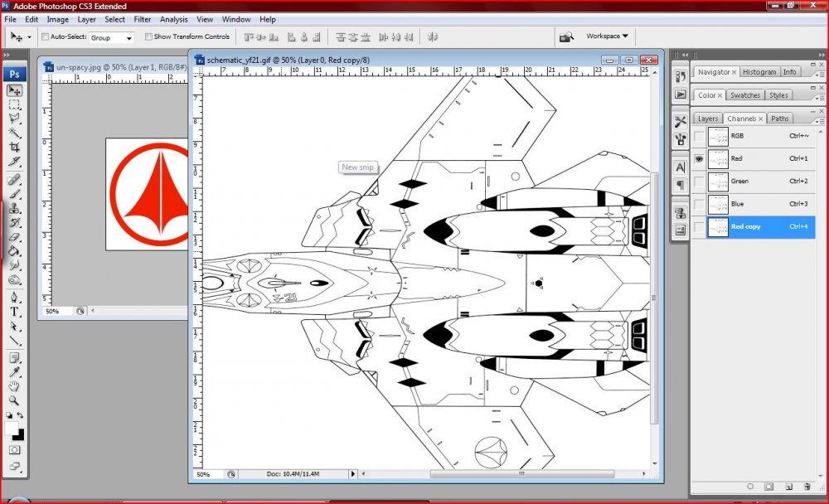The image size is (829, 504).
Task: Select the Brush tool
Action: 14,194
